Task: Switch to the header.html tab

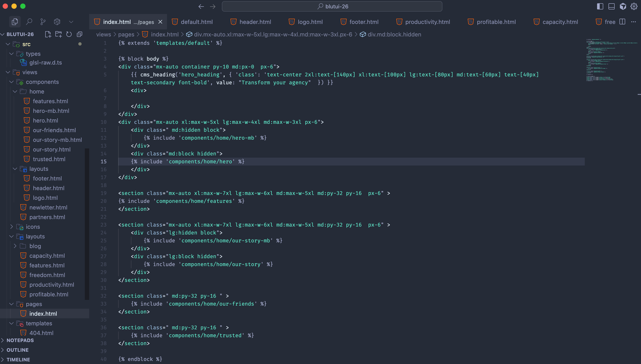Action: [x=255, y=22]
